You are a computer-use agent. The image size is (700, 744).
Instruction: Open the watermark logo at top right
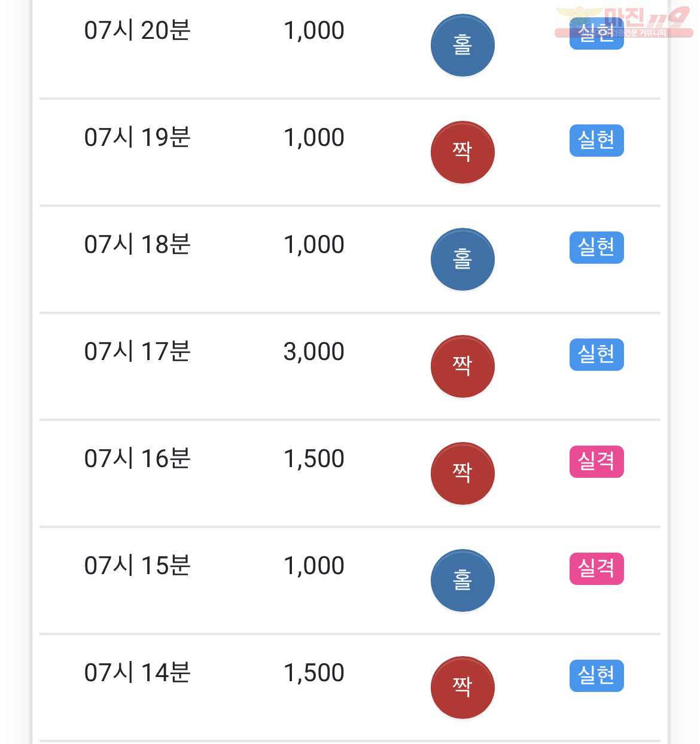click(x=623, y=22)
